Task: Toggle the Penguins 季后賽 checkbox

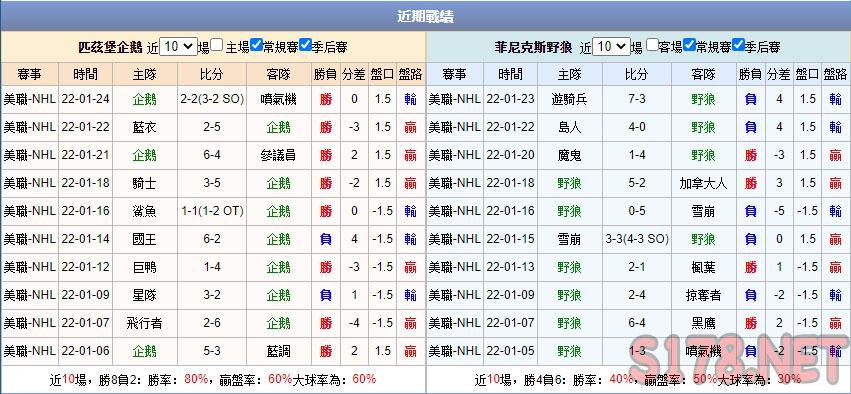Action: (x=305, y=45)
